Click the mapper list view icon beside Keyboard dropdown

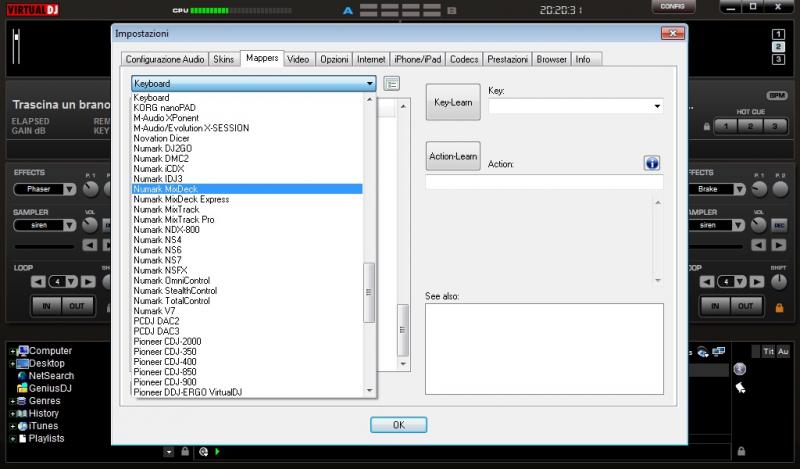pos(391,84)
